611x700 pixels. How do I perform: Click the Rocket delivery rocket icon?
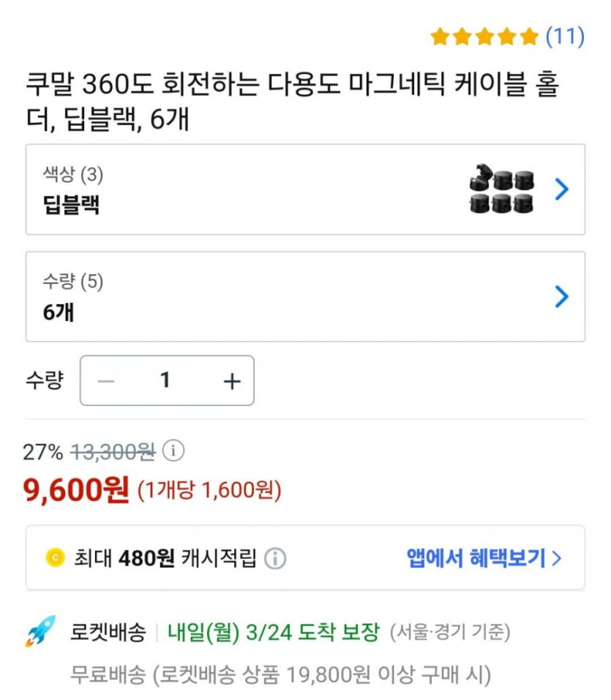[x=40, y=631]
